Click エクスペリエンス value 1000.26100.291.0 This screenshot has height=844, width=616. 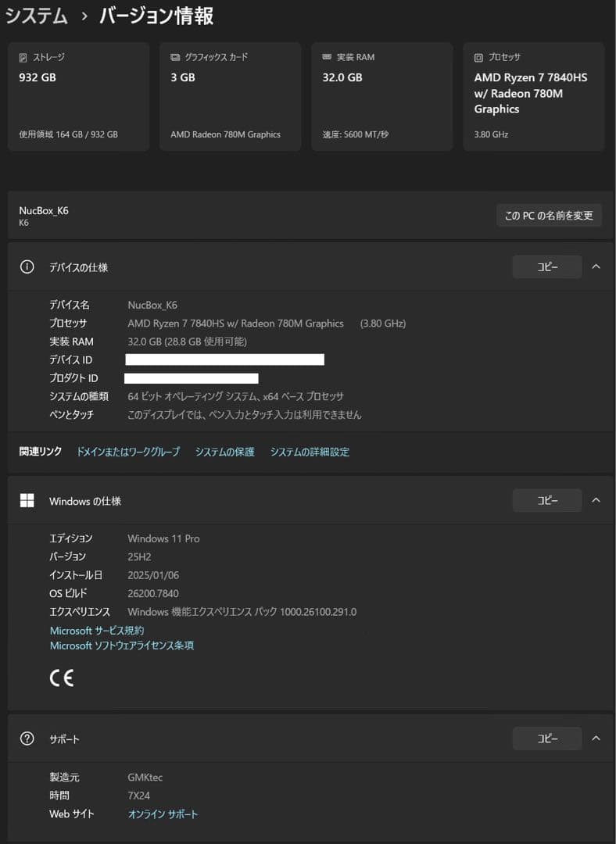[242, 612]
